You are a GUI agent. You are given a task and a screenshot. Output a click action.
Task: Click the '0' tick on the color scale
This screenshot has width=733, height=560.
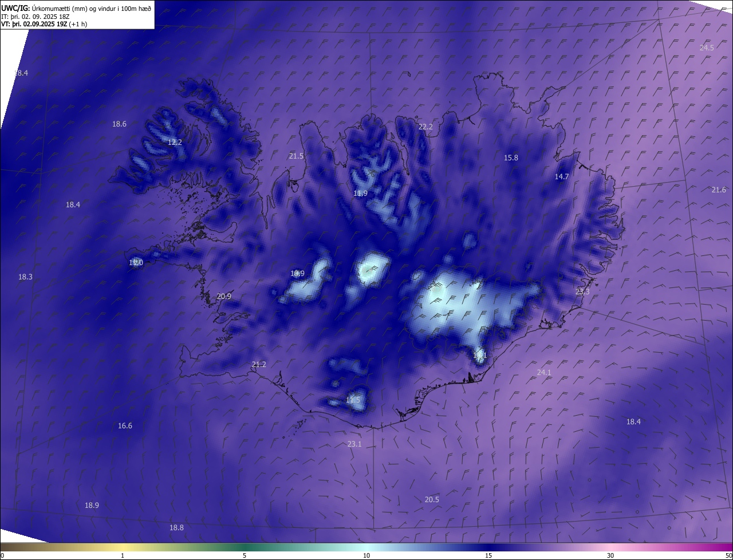click(2, 555)
